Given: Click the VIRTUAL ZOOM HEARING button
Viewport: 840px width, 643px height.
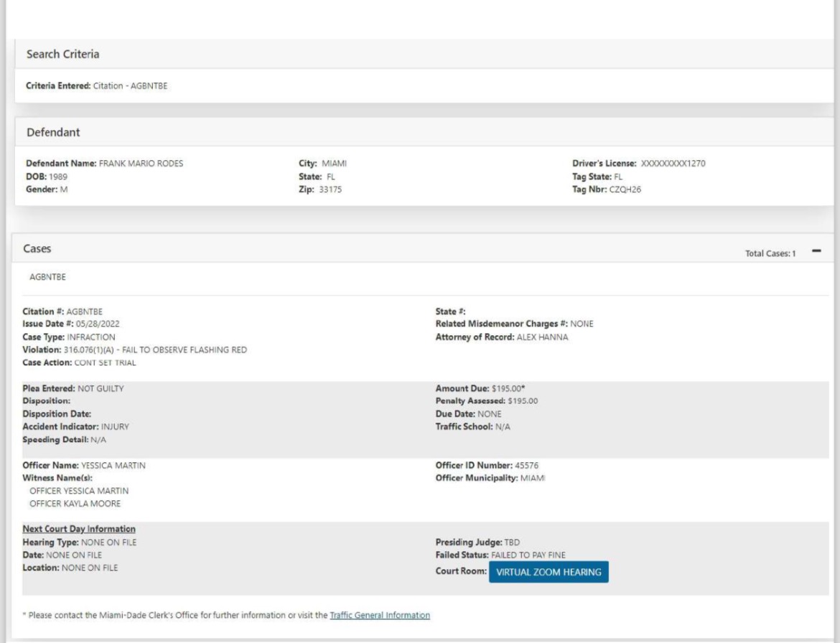Looking at the screenshot, I should (x=549, y=572).
